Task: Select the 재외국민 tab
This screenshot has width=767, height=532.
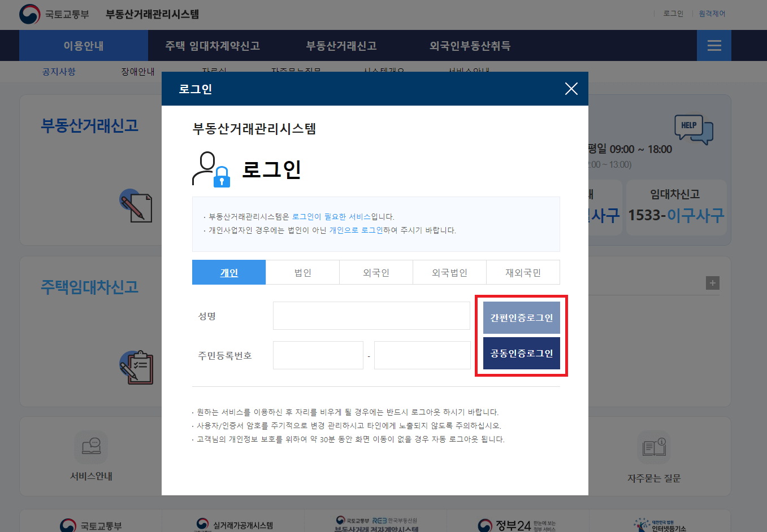Action: tap(523, 272)
